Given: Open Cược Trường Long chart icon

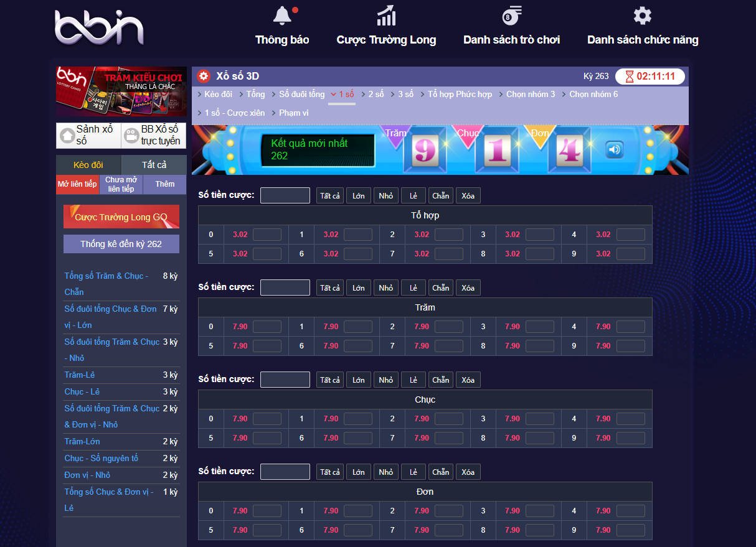Looking at the screenshot, I should tap(386, 16).
